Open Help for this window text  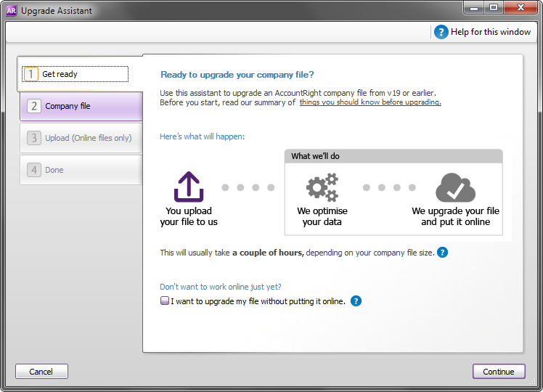coord(491,32)
